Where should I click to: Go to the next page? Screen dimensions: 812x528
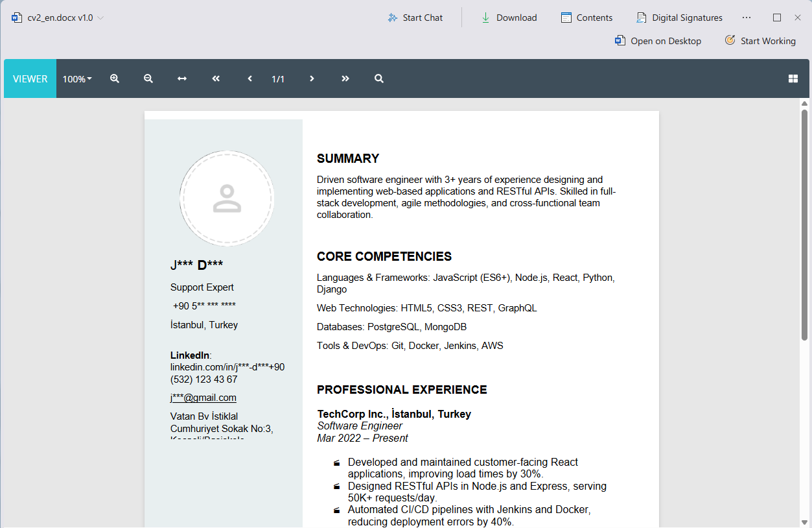click(312, 78)
